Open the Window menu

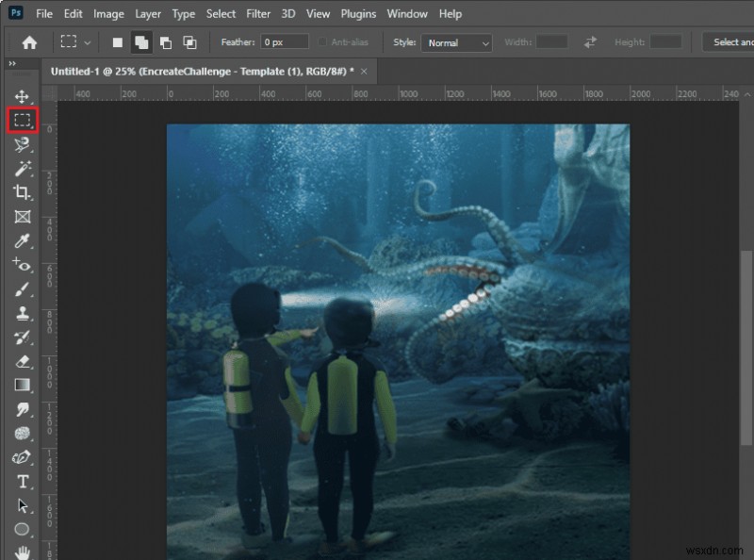(407, 14)
